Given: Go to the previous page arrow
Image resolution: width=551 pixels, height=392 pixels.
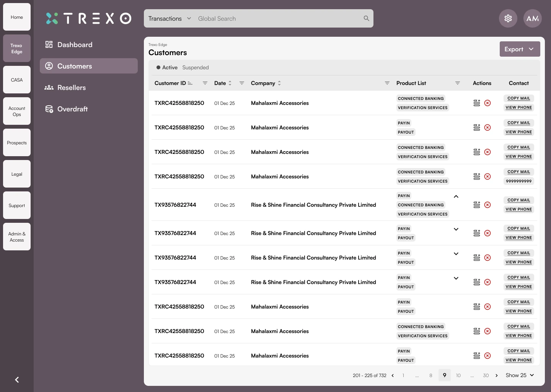Looking at the screenshot, I should [393, 376].
